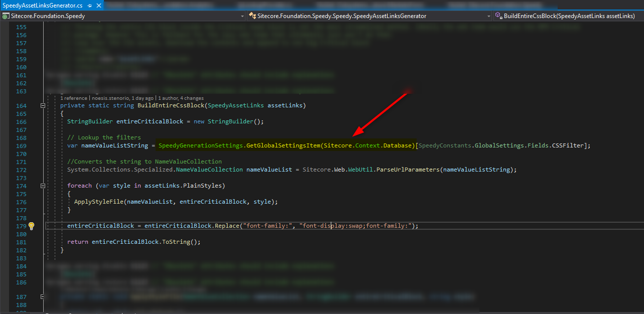Click the class icon before SpeedyAssetLinksGenerator

253,16
